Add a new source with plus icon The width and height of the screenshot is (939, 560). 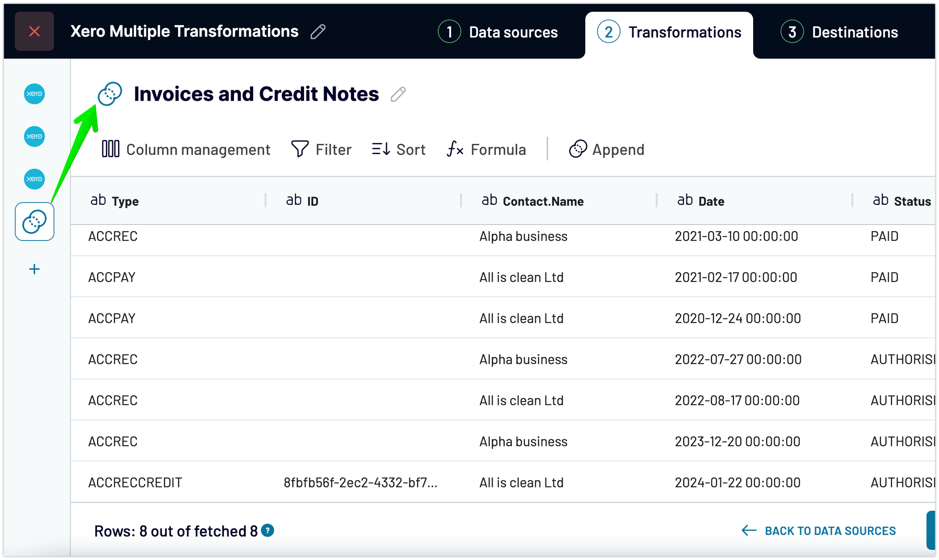(34, 269)
